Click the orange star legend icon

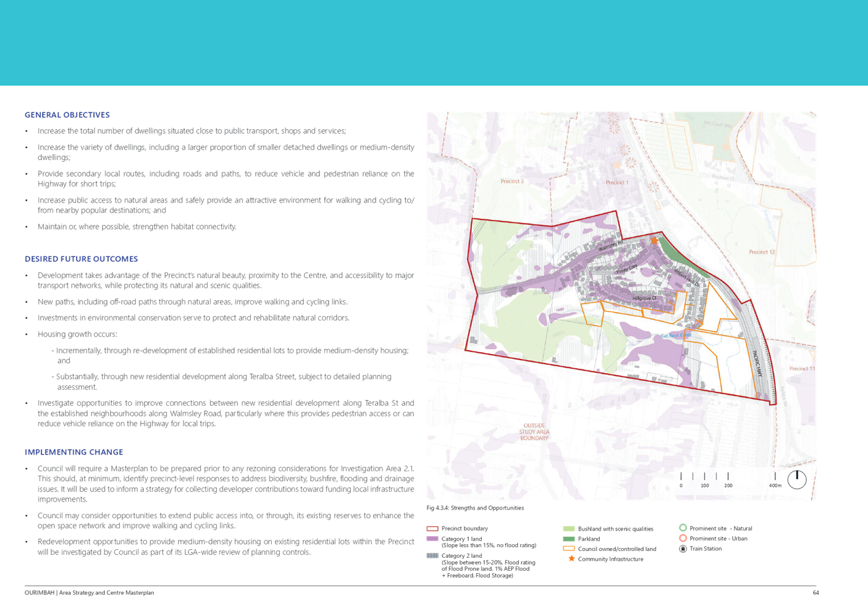click(x=571, y=558)
